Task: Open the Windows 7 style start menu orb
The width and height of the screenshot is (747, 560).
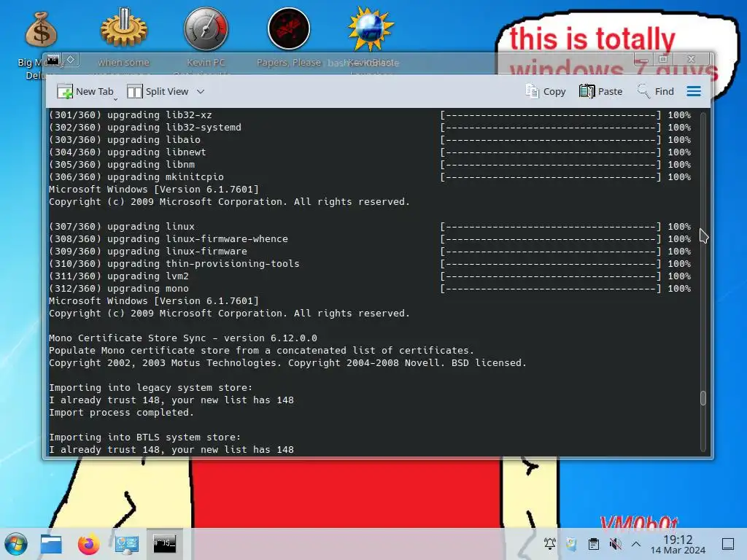Action: click(16, 544)
